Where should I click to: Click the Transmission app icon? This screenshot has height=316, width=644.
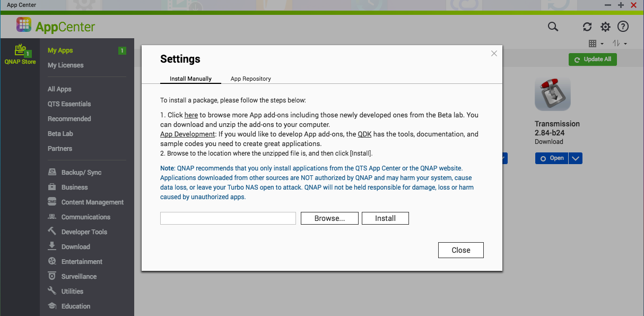(x=552, y=95)
